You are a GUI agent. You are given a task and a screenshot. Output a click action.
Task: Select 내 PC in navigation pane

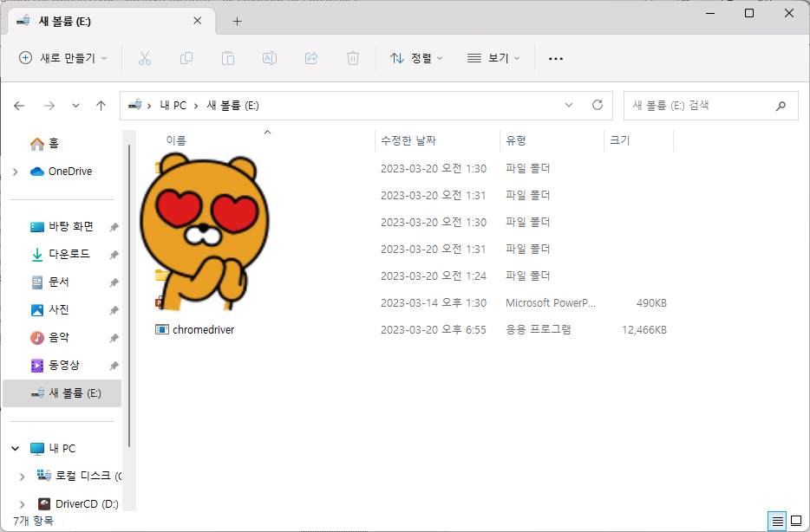[53, 449]
